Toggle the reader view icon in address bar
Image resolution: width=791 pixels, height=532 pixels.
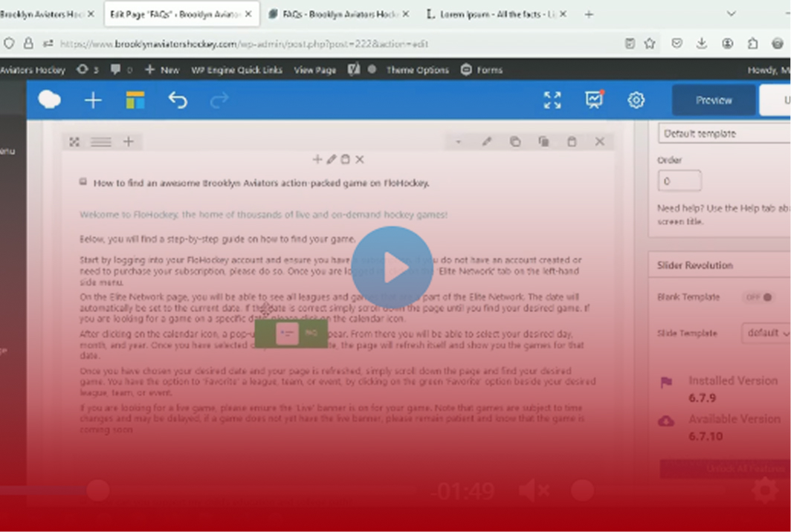pyautogui.click(x=630, y=43)
